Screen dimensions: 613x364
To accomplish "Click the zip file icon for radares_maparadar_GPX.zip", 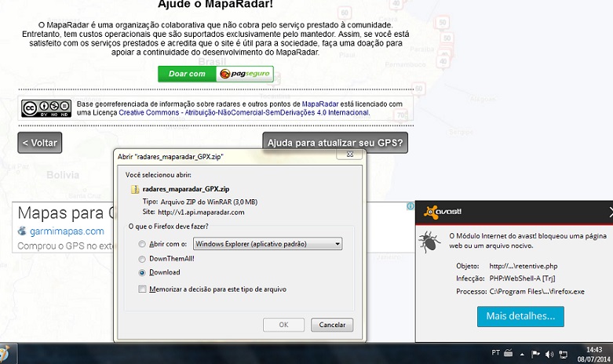I will (x=135, y=189).
